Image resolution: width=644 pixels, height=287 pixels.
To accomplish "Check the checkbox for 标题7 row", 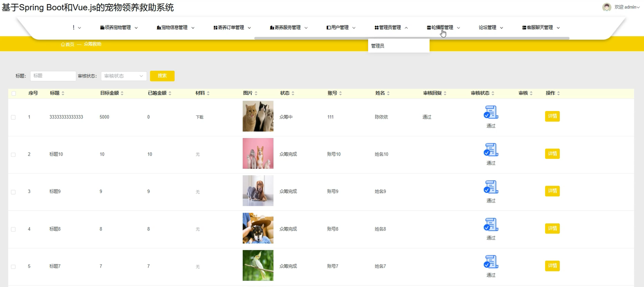I will coord(13,267).
